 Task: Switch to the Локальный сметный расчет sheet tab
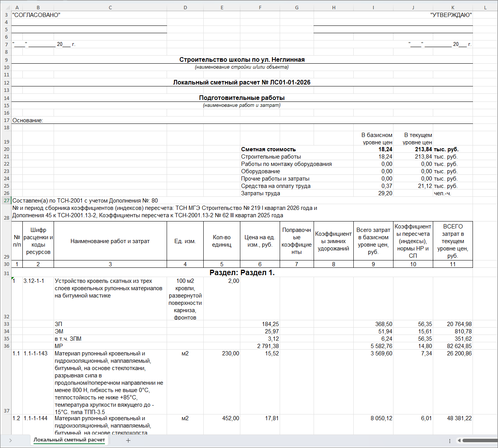(69, 440)
